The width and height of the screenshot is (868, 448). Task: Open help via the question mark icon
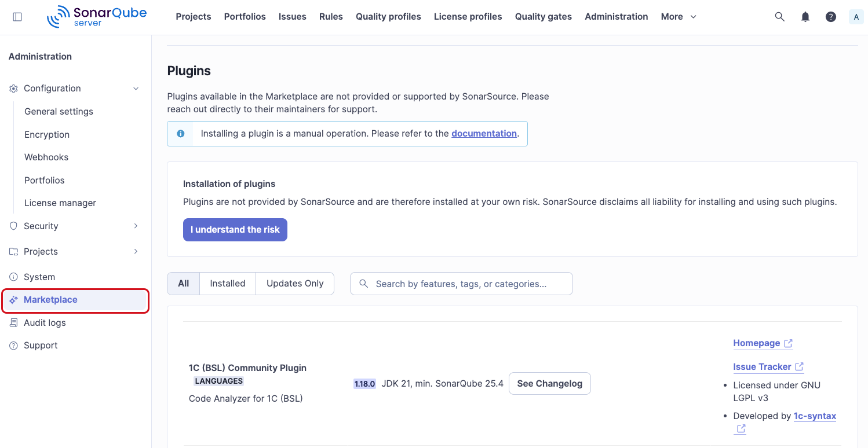tap(830, 16)
